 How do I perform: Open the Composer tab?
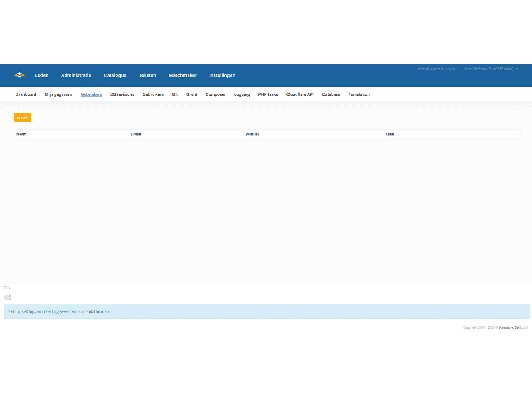[215, 94]
